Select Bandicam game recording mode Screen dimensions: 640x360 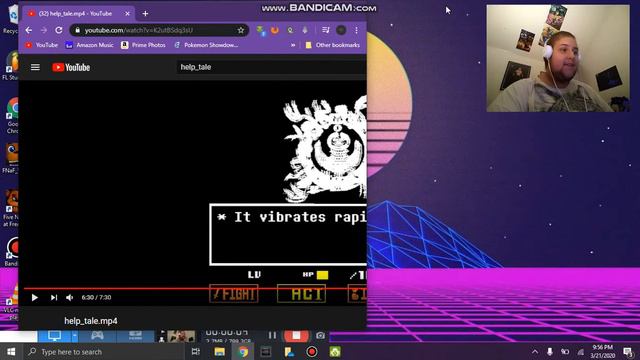point(97,336)
